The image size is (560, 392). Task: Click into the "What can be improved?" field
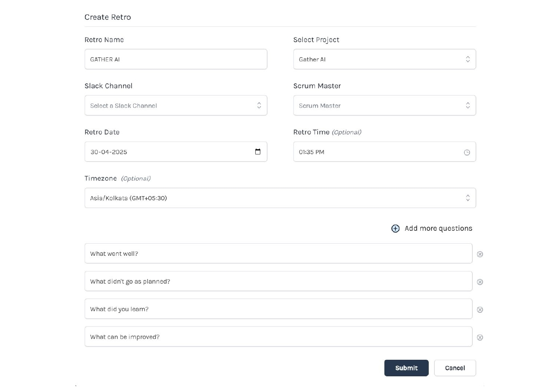(x=278, y=336)
